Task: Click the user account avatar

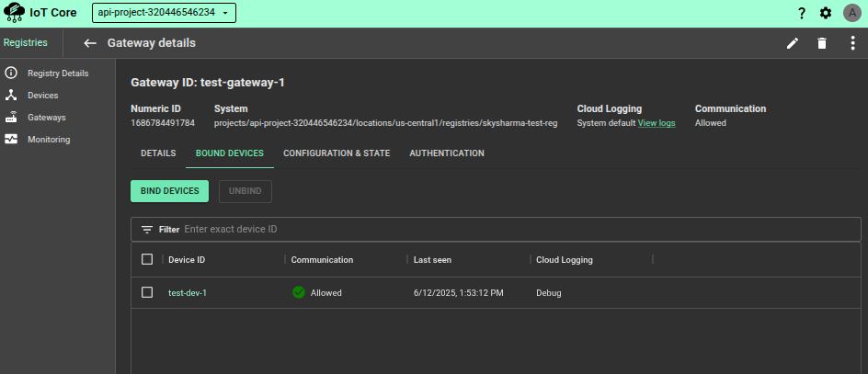Action: 851,13
